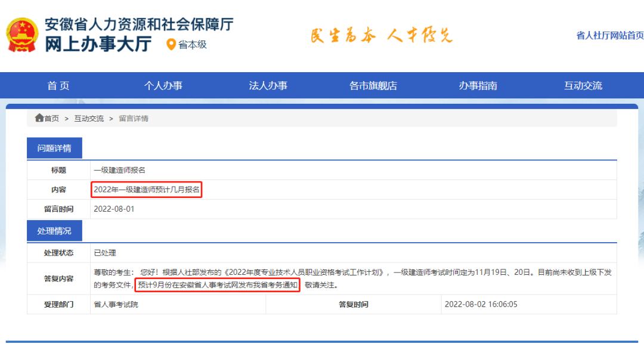The width and height of the screenshot is (644, 347).
Task: Click the orange location pin icon
Action: (x=171, y=45)
